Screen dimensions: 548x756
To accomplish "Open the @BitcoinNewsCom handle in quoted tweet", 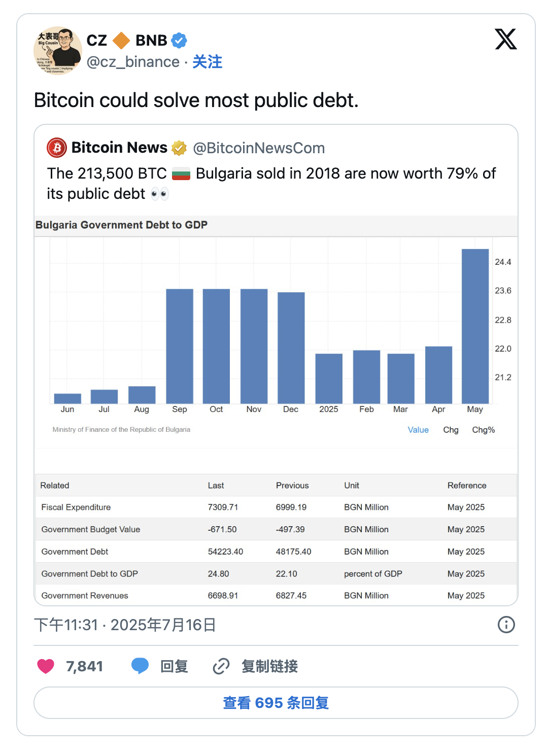I will 259,148.
